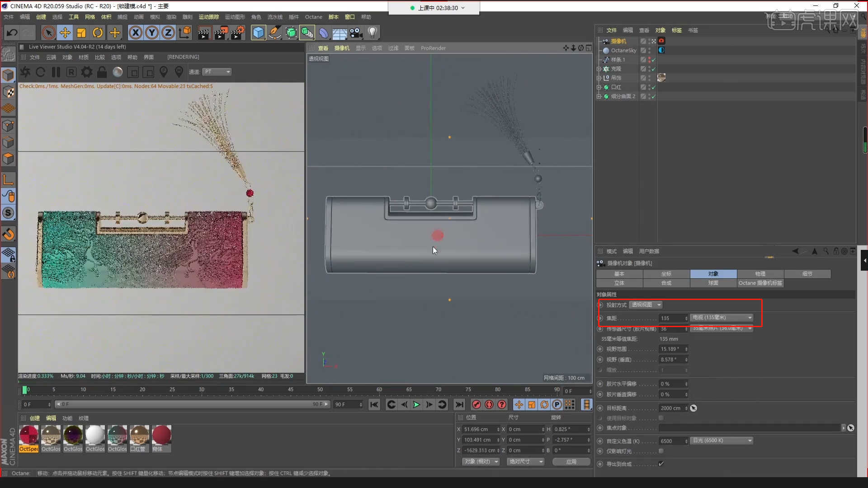This screenshot has height=488, width=868.
Task: Click the 焦距 value field 135
Action: click(x=674, y=318)
